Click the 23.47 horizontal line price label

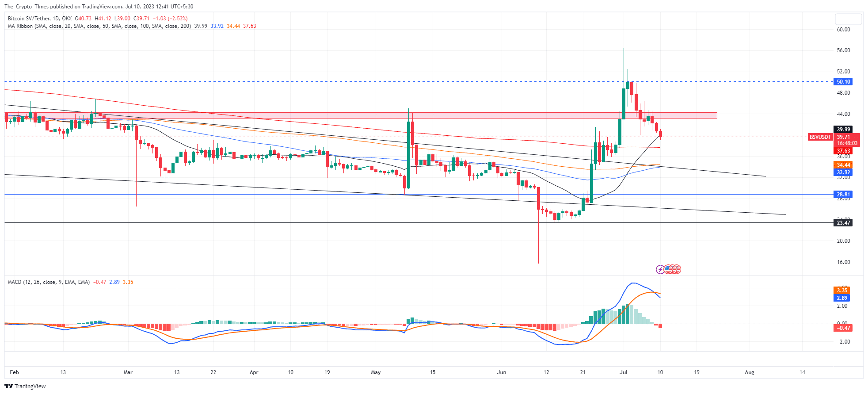pyautogui.click(x=843, y=223)
